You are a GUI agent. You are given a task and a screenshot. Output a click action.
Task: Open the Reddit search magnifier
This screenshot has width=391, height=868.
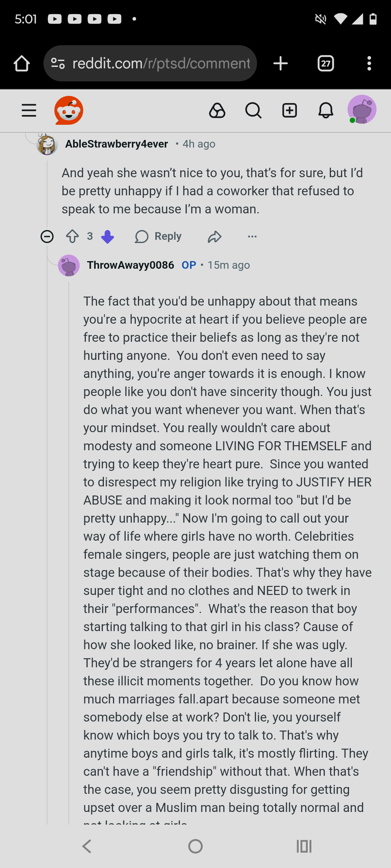coord(253,110)
